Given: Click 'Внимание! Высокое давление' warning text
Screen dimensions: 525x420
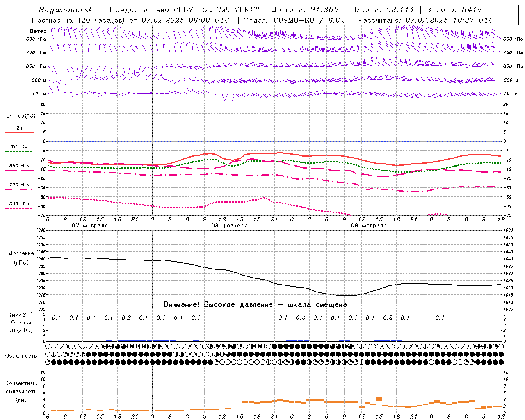Looking at the screenshot, I should click(218, 304).
